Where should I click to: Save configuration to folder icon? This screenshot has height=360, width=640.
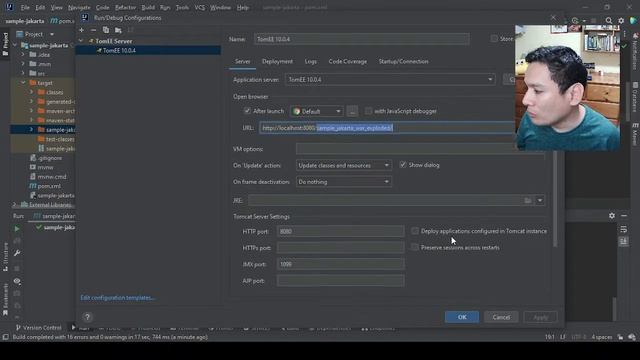[x=118, y=30]
